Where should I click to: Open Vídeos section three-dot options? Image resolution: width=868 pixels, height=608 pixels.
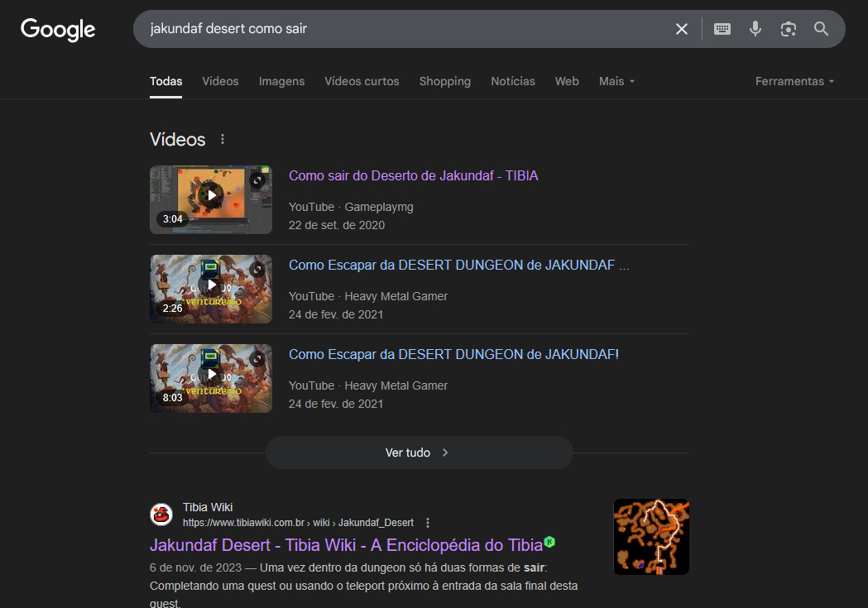[223, 140]
